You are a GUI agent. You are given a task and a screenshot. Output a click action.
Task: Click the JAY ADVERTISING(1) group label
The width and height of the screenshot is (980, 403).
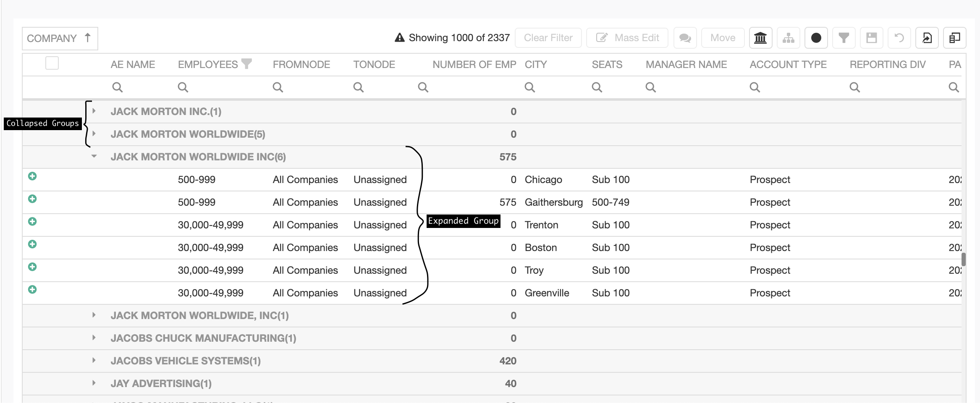pos(161,384)
